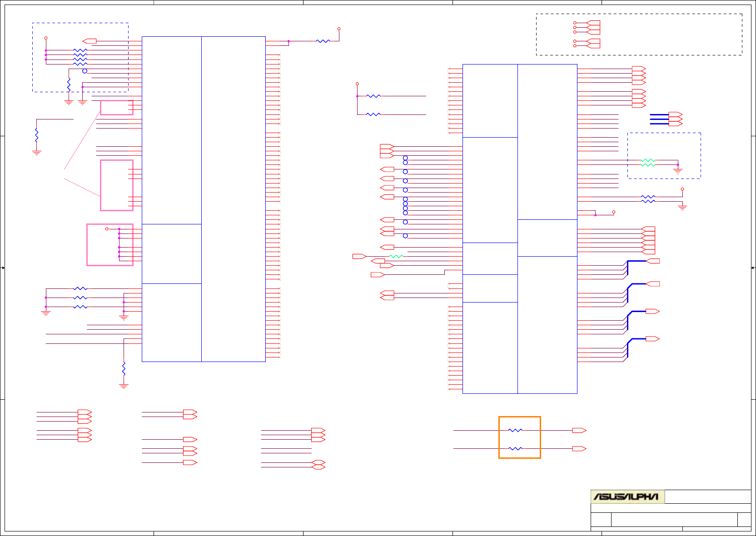Click the three-port group in top-right dashed box
Viewport: 756px width, 536px height.
coord(593,27)
